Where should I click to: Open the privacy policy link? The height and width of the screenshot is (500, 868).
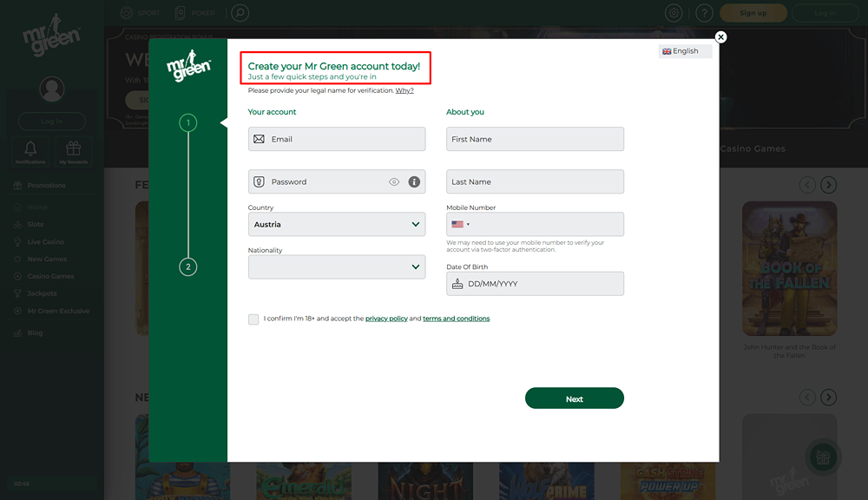[386, 319]
